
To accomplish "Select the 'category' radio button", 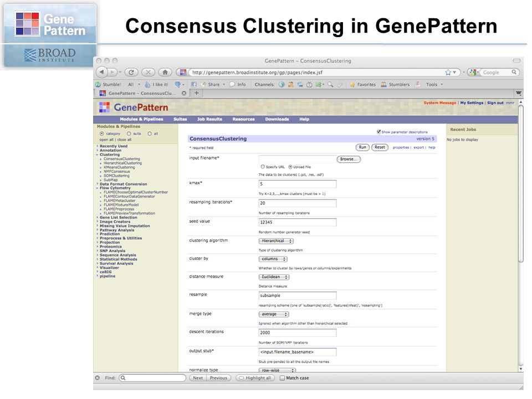I will pyautogui.click(x=101, y=134).
